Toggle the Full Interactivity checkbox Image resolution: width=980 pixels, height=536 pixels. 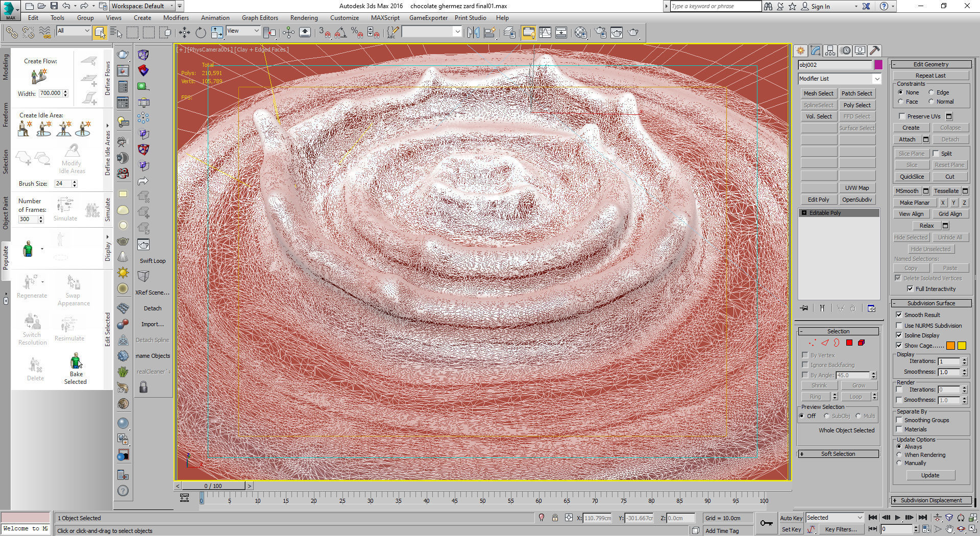(910, 289)
